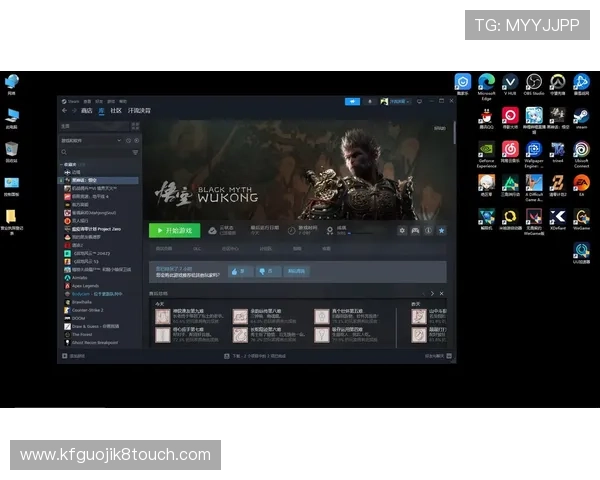Select Counter-Strike 2 in the library list

click(87, 310)
